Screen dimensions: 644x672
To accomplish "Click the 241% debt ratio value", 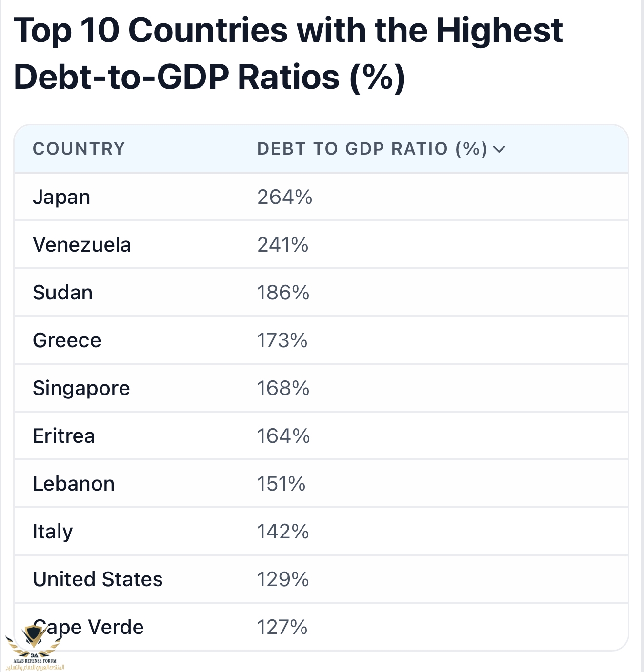I will click(x=283, y=245).
